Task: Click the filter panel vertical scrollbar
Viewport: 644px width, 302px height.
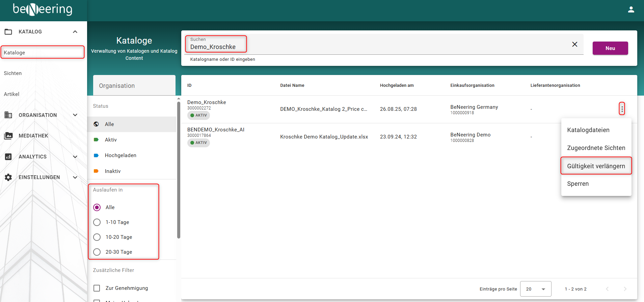Action: tap(179, 169)
